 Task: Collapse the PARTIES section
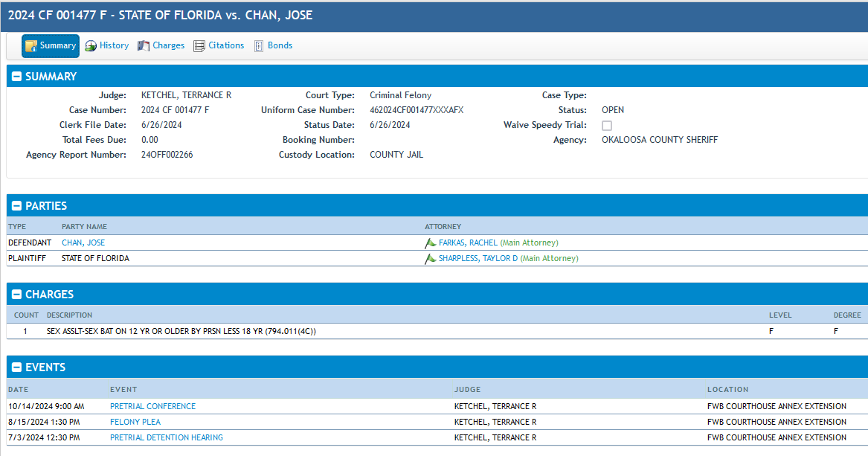(x=16, y=206)
